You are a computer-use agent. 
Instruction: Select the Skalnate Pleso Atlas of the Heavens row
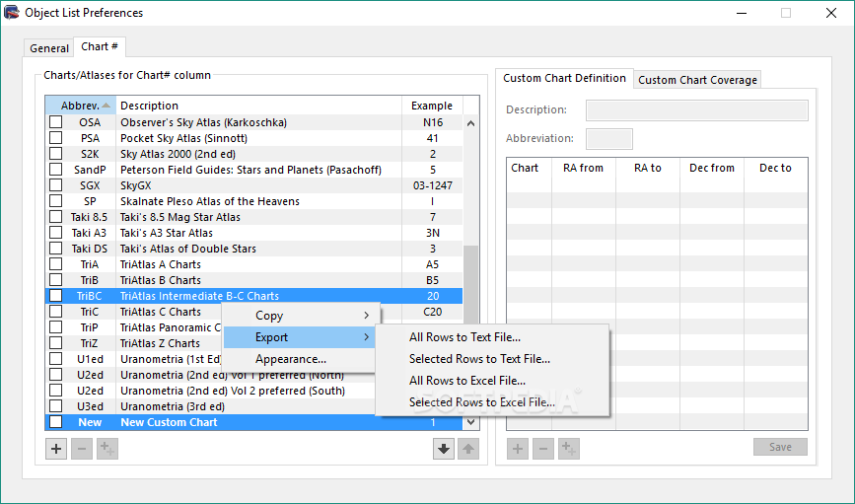click(254, 201)
